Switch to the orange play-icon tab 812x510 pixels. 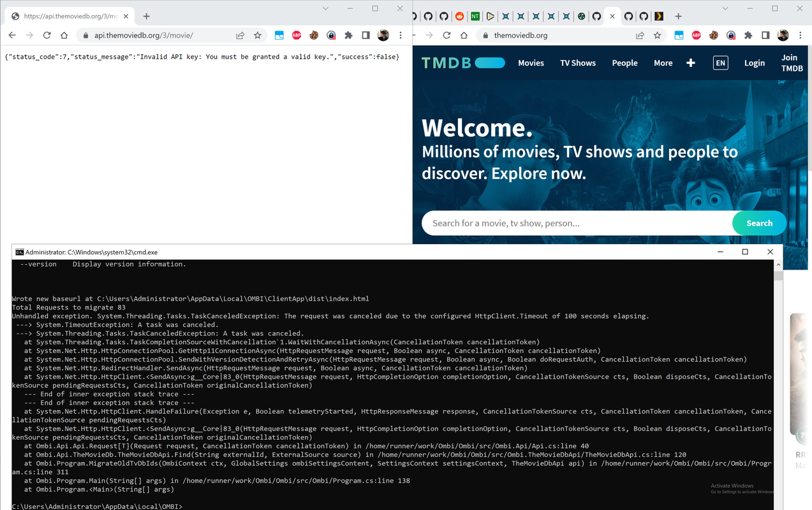[491, 16]
